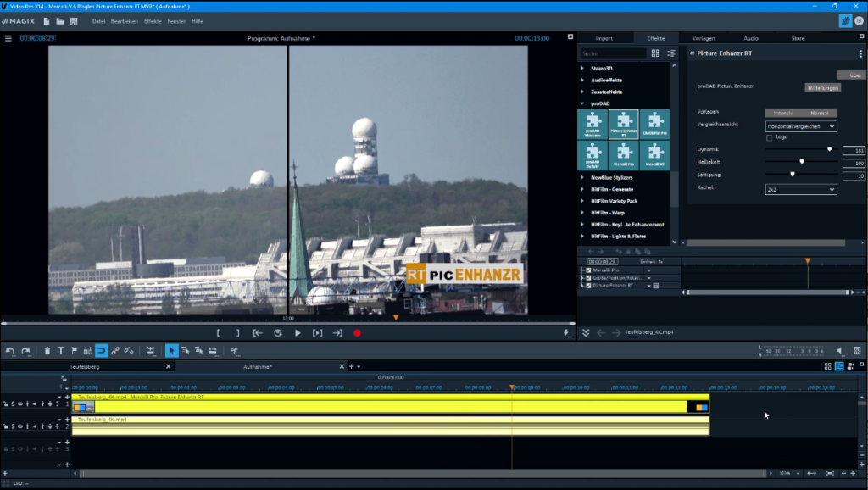Go back with the double-chevron beside Picture Enhanzr RT
This screenshot has height=490, width=868.
click(x=692, y=53)
